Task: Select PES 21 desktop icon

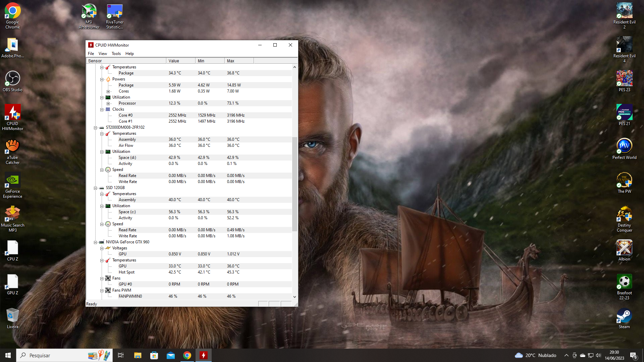Action: (624, 115)
